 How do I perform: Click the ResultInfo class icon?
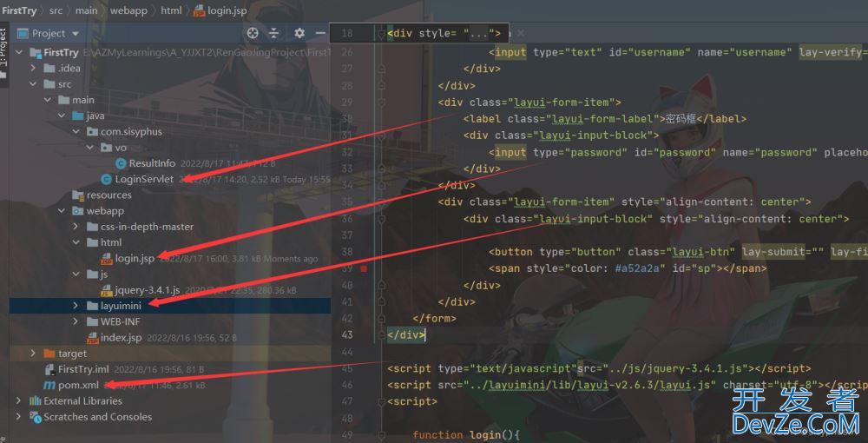point(121,163)
